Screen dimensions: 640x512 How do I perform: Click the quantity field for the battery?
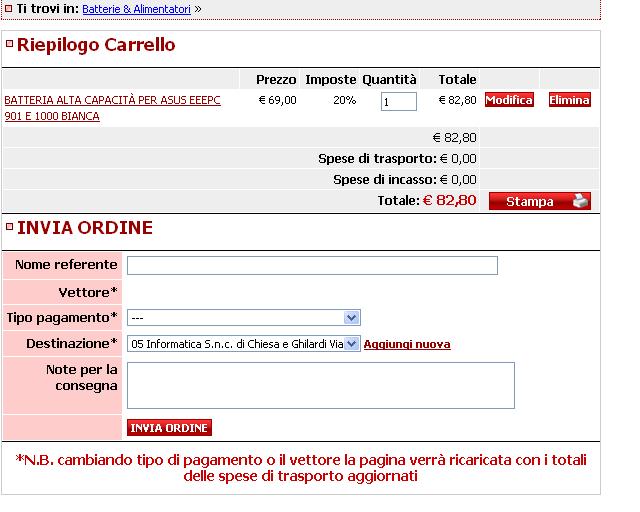coord(399,101)
